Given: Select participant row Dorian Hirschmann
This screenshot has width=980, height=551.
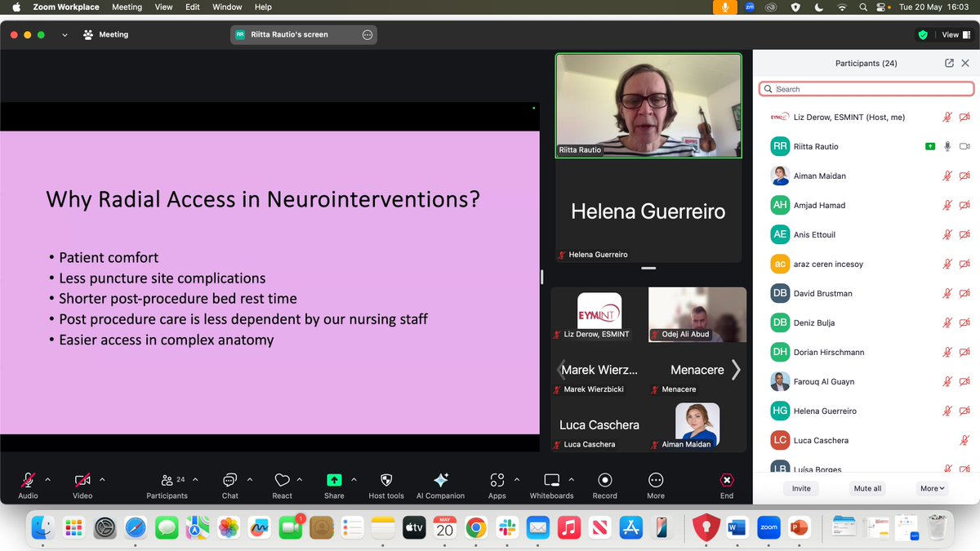Looking at the screenshot, I should pos(866,352).
